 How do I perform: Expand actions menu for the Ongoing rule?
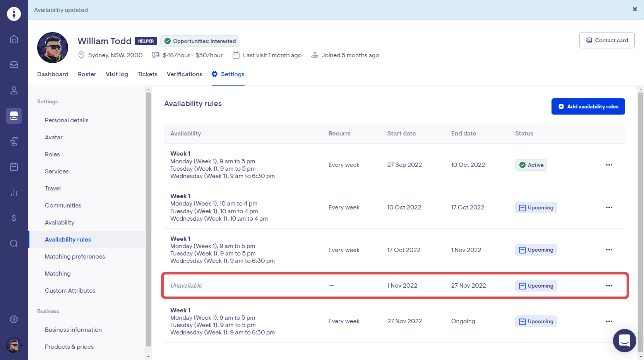(609, 321)
